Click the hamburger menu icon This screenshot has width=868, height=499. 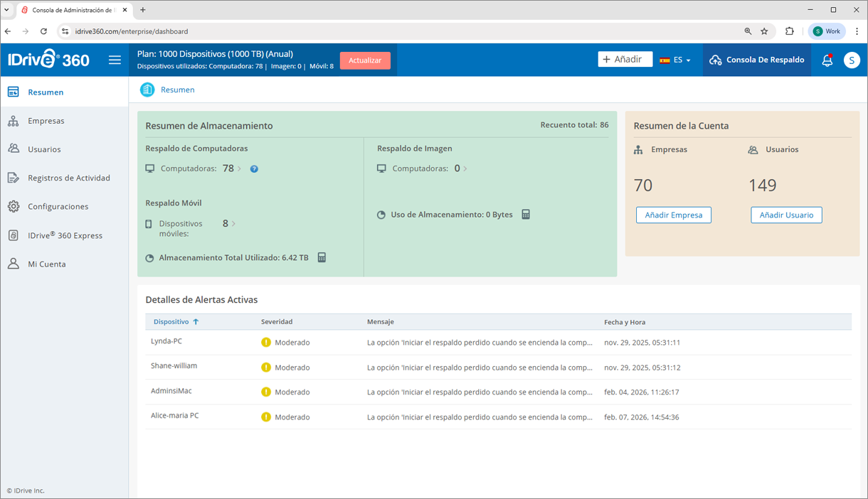pyautogui.click(x=115, y=60)
